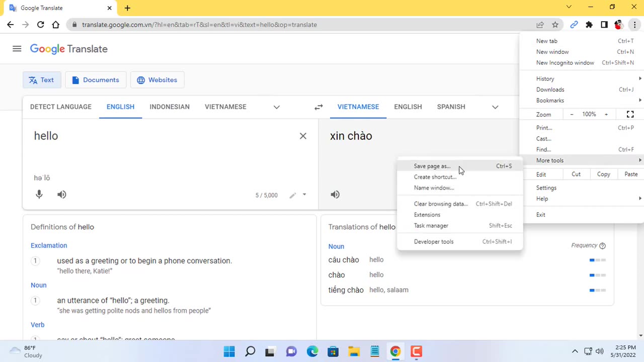Open Developer tools from the submenu

pyautogui.click(x=460, y=242)
